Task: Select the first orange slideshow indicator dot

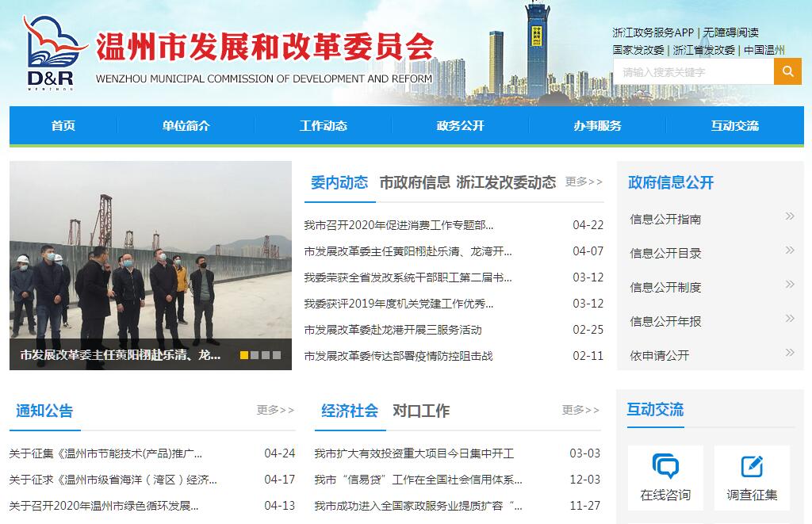Action: (x=244, y=355)
